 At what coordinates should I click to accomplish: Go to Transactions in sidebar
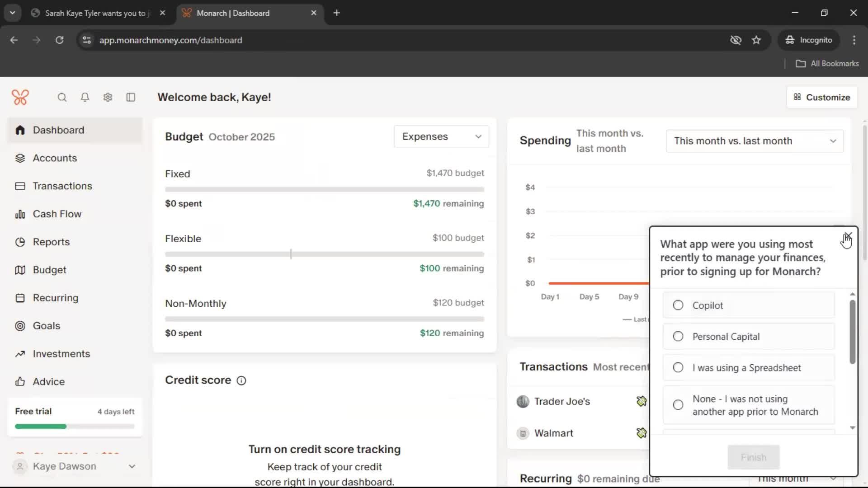[62, 186]
